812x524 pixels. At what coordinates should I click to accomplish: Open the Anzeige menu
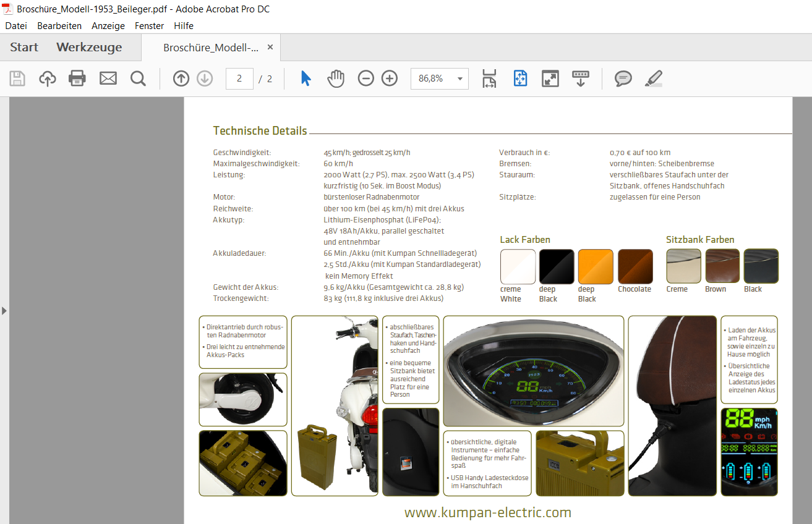pos(108,26)
